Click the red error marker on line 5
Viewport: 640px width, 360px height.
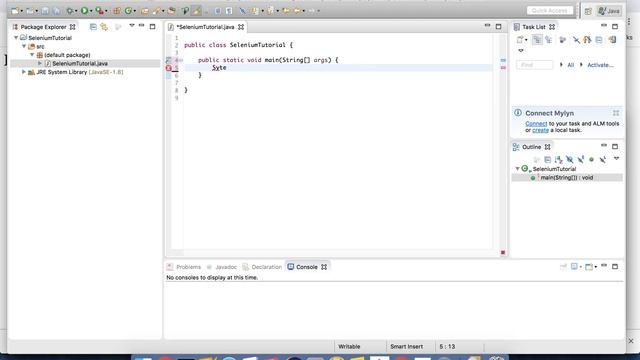[169, 68]
